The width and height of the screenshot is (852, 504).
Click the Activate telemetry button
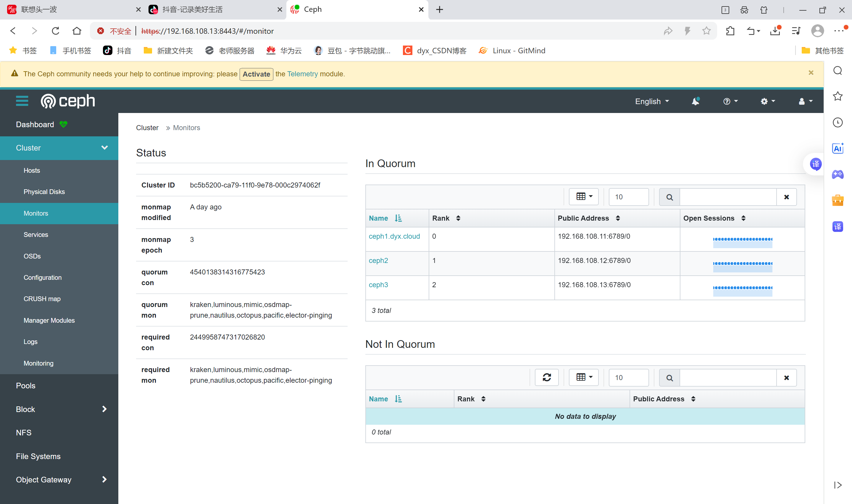pyautogui.click(x=256, y=74)
